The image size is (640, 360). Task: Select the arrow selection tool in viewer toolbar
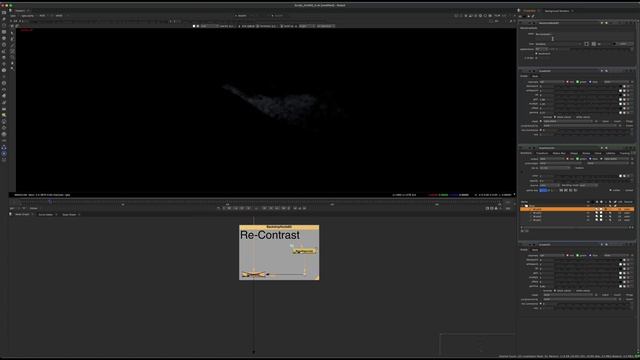(x=12, y=33)
